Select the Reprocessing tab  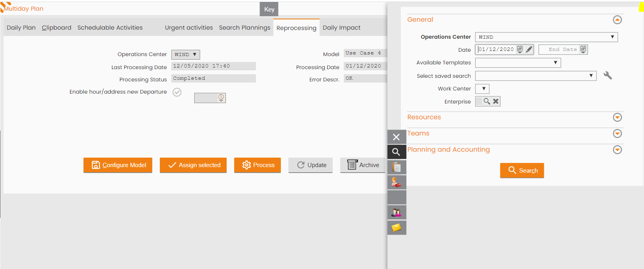[296, 28]
